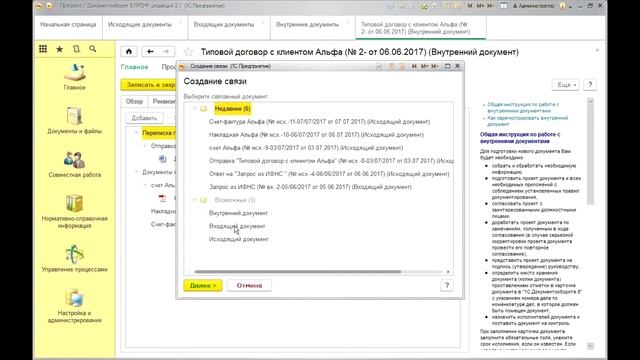The height and width of the screenshot is (360, 640).
Task: Open the Главное section
Action: click(x=75, y=77)
